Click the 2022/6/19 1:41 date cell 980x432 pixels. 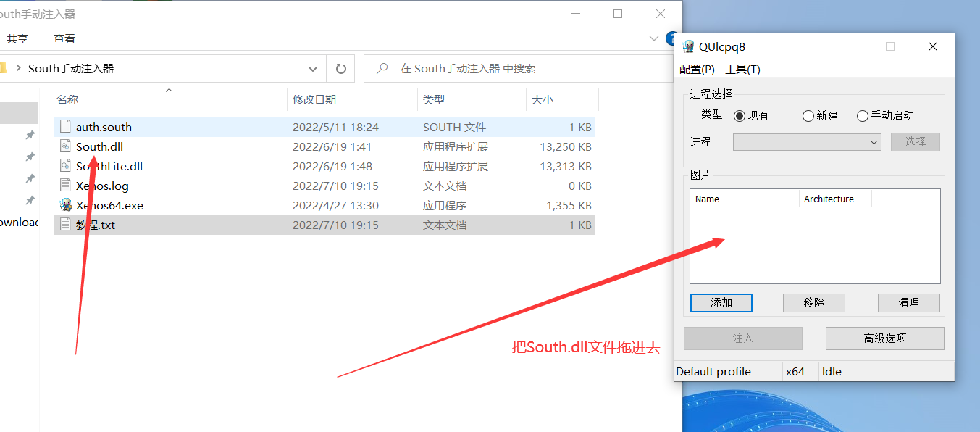tap(332, 146)
